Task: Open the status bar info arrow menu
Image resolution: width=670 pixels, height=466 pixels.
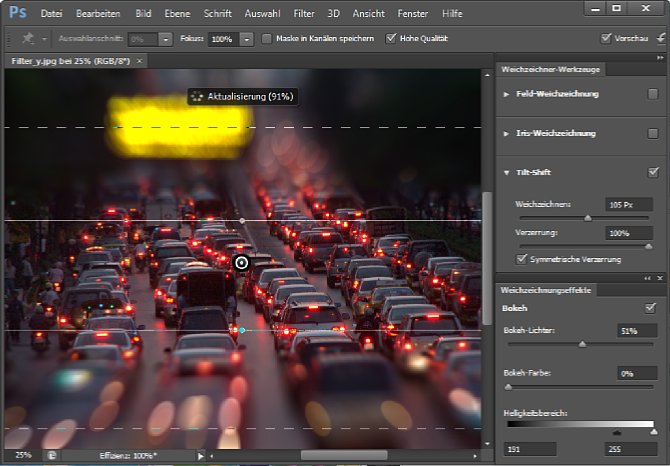Action: [200, 456]
